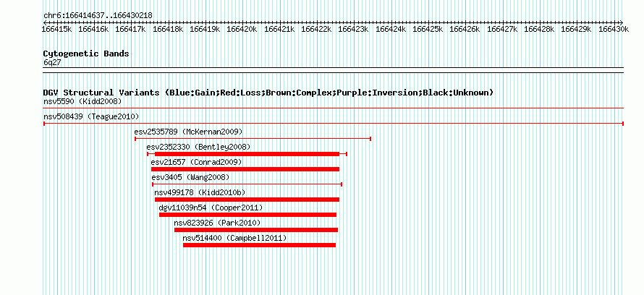Open the nsv823926 (Park2010) variant label

[217, 223]
